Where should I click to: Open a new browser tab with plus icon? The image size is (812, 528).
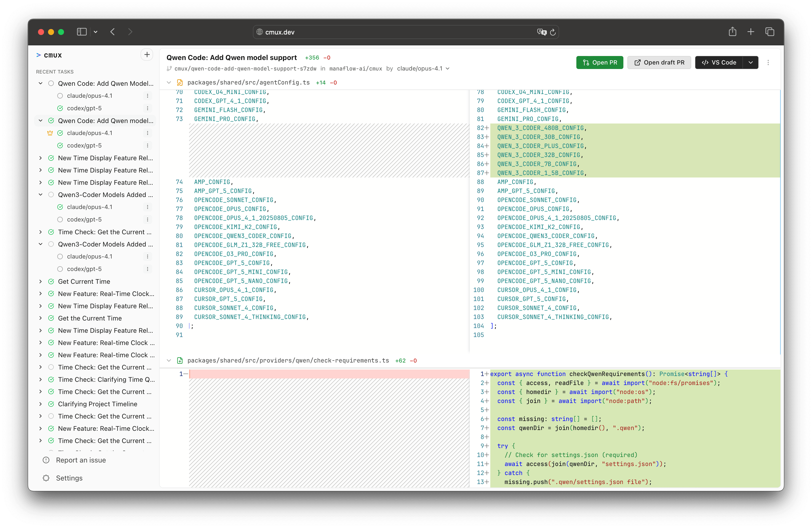751,32
